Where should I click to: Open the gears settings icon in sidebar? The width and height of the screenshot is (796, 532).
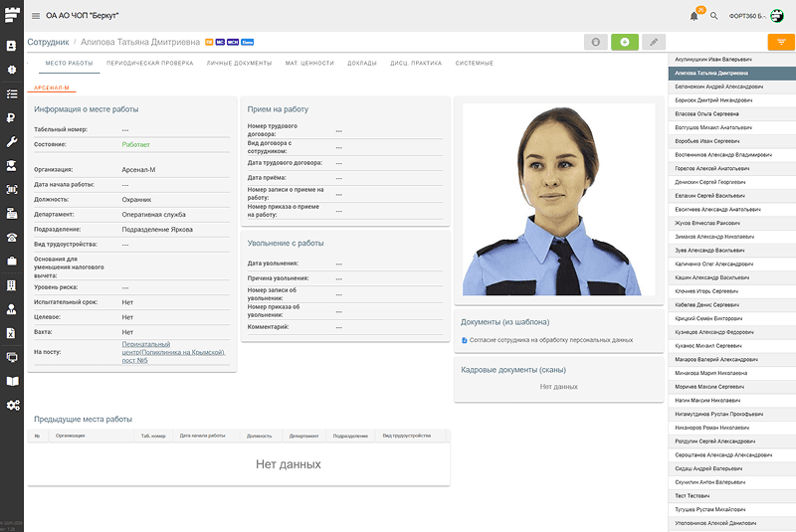[12, 405]
